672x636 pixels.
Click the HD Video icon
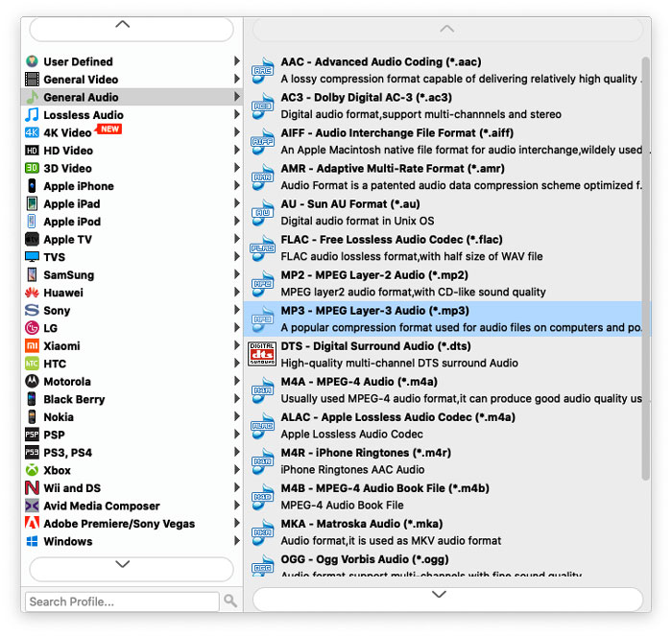[32, 151]
